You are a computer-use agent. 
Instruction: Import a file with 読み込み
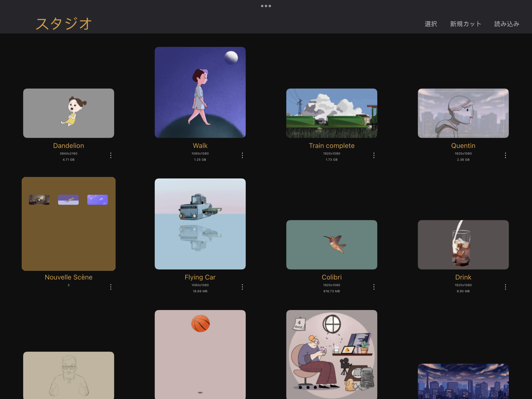tap(507, 24)
